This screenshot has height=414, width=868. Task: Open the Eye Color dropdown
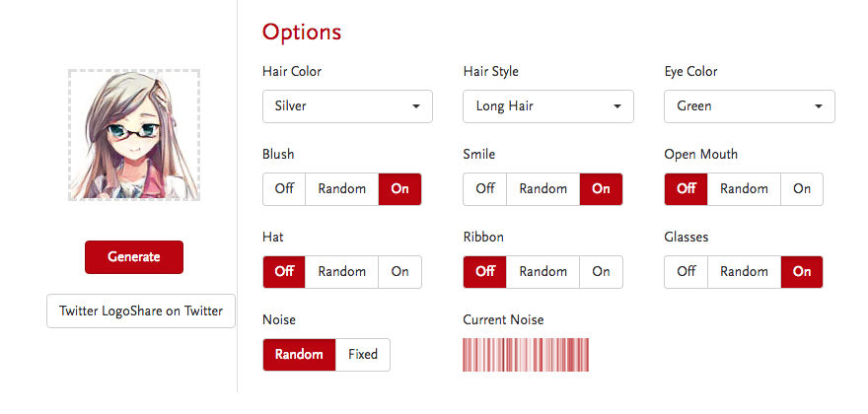point(750,106)
